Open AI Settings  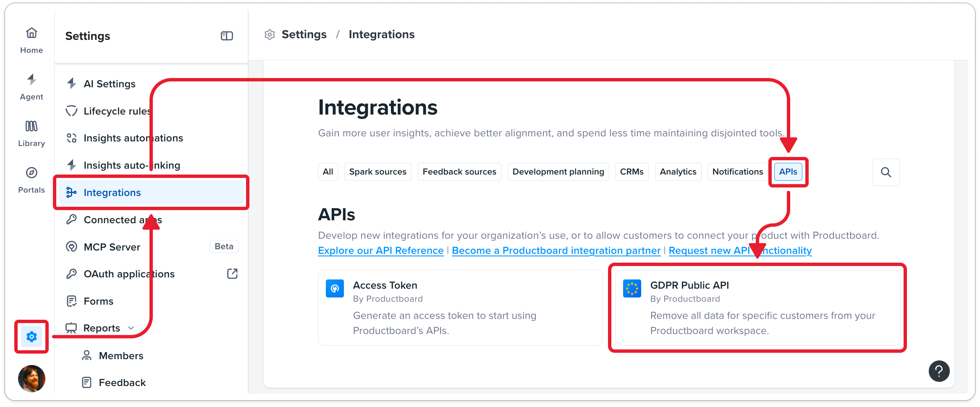point(151,84)
